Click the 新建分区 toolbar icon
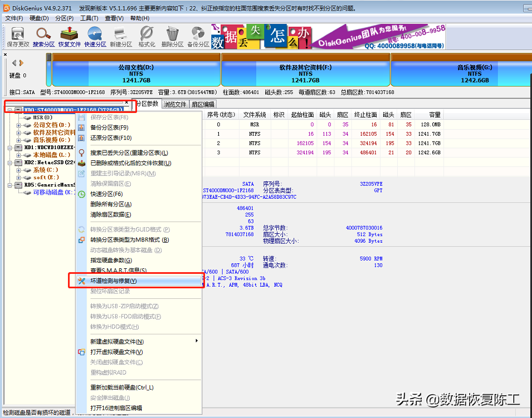The height and width of the screenshot is (418, 532). pos(121,37)
